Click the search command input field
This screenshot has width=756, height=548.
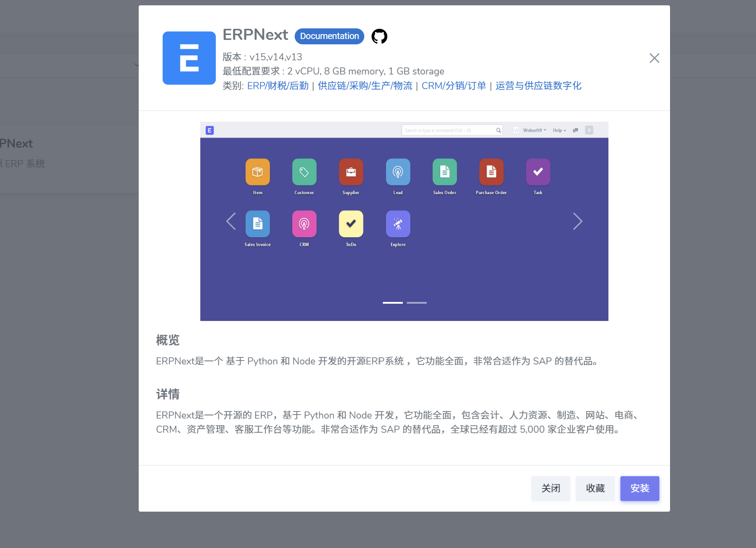[x=452, y=130]
